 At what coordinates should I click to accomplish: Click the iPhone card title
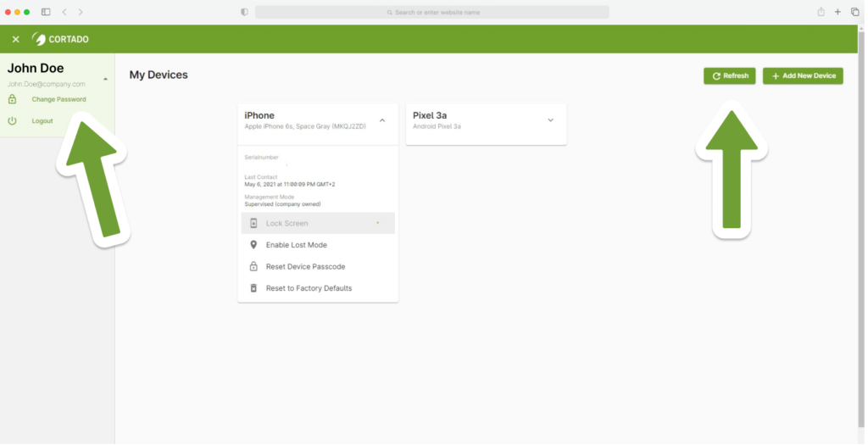pos(259,115)
